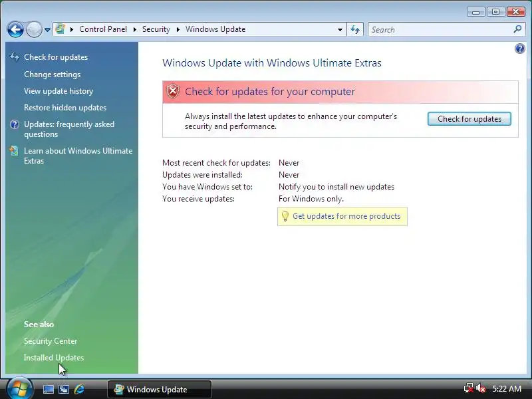This screenshot has height=399, width=532.
Task: Open Security Center under See also
Action: [51, 341]
